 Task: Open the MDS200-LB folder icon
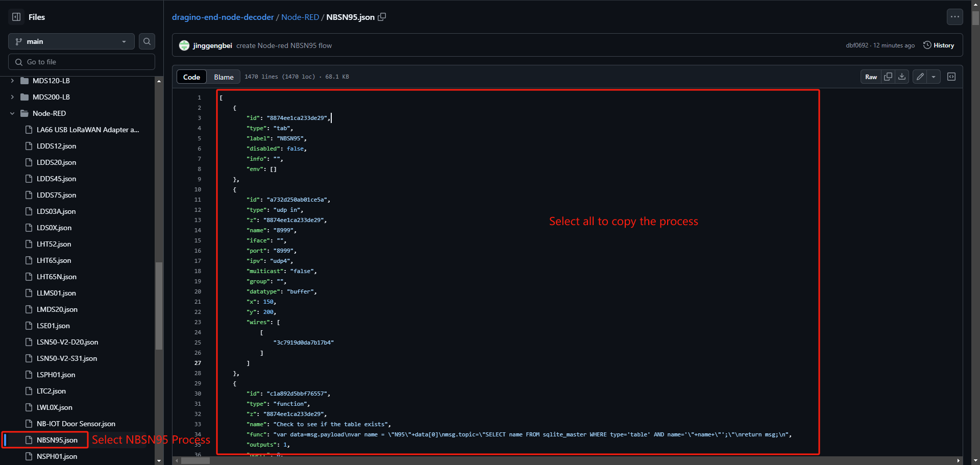[24, 97]
